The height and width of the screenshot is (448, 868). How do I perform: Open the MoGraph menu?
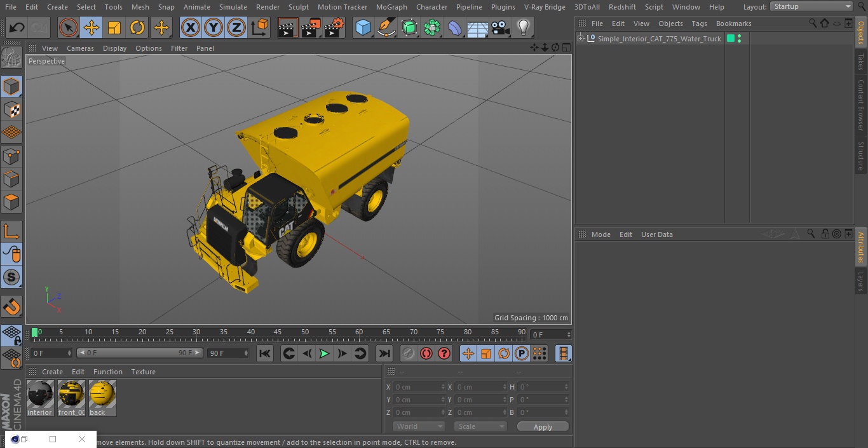391,7
